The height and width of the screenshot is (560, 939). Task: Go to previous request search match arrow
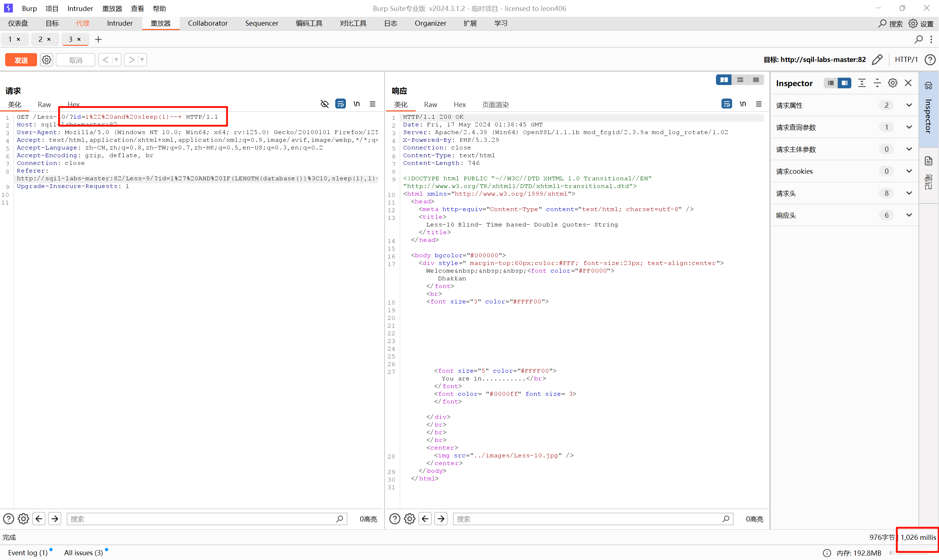39,519
